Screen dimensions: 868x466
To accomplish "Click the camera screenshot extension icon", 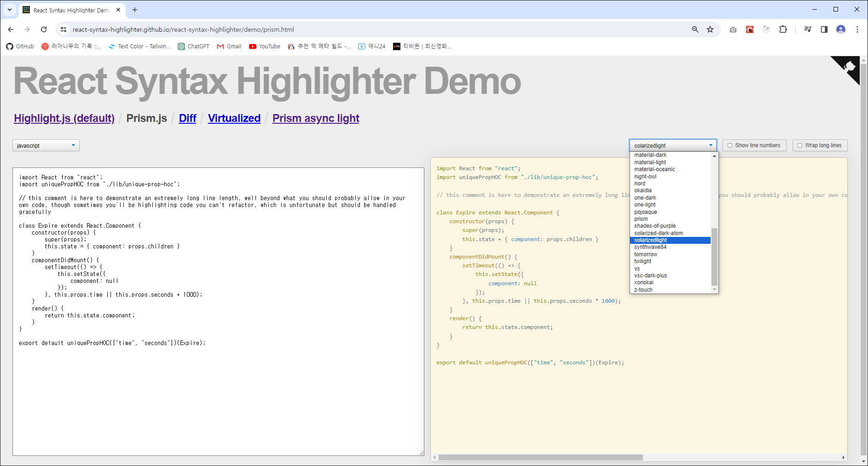I will [x=733, y=29].
